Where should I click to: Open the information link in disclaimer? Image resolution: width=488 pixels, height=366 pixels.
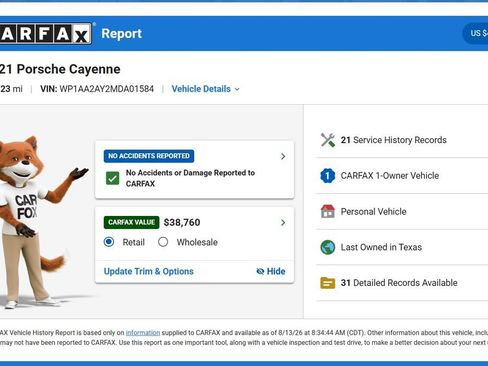pyautogui.click(x=143, y=333)
